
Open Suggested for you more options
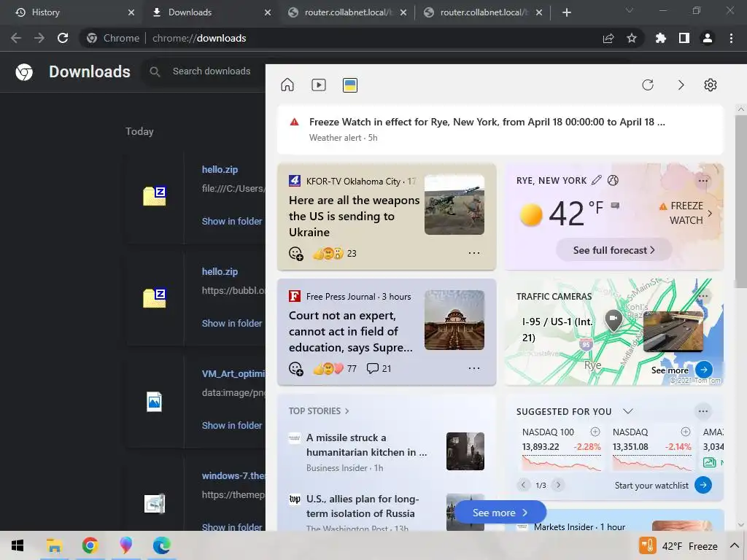[703, 411]
